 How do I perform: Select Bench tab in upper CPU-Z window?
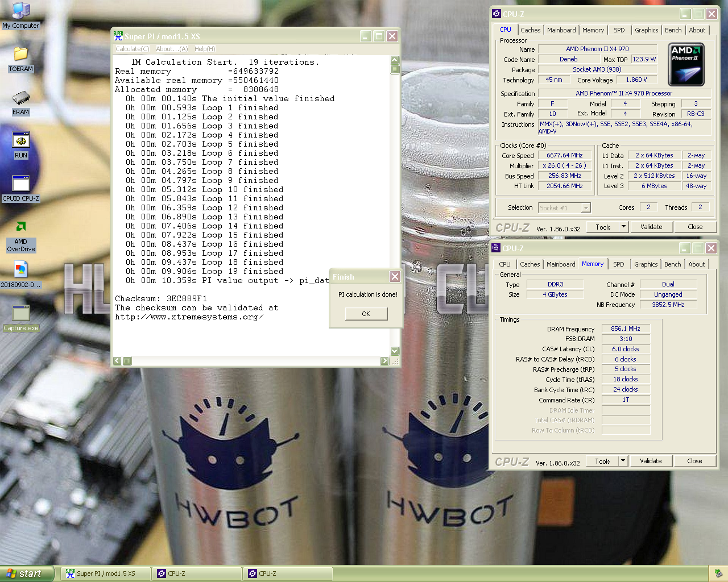pos(673,30)
